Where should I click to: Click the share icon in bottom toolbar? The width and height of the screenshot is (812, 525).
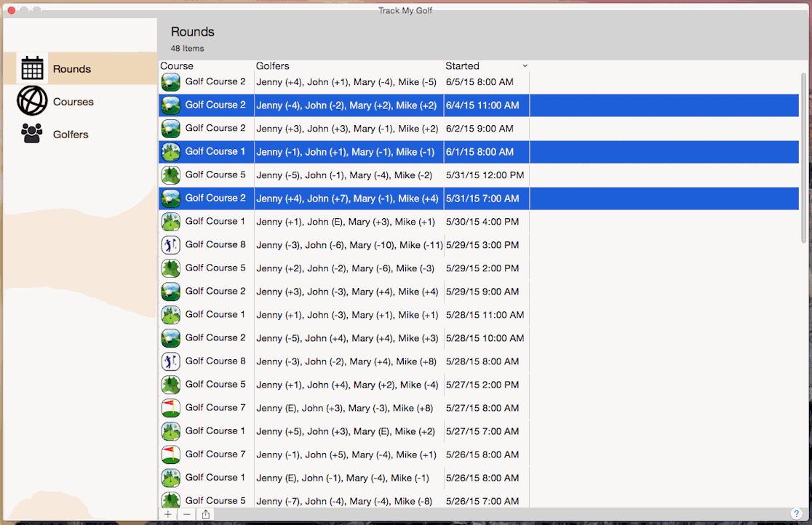pyautogui.click(x=206, y=514)
